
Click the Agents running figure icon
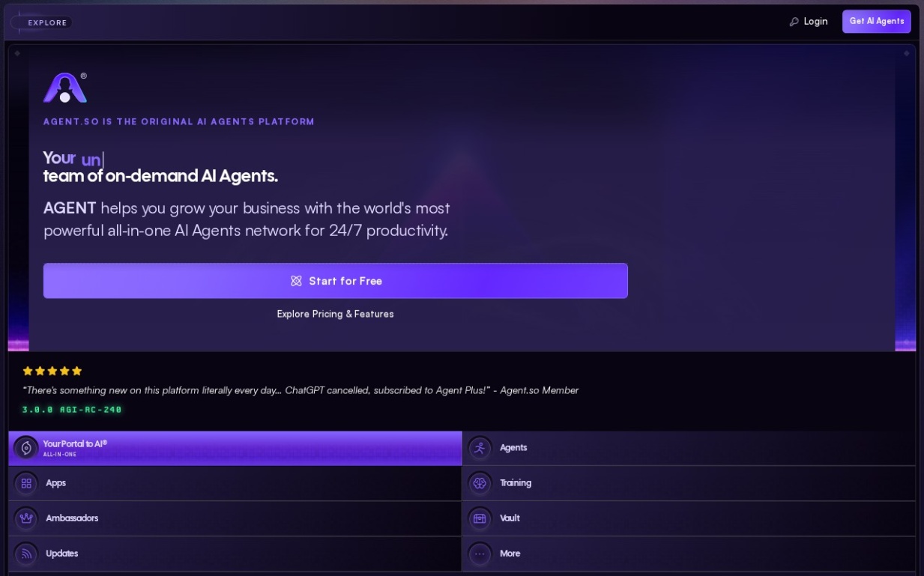tap(480, 448)
